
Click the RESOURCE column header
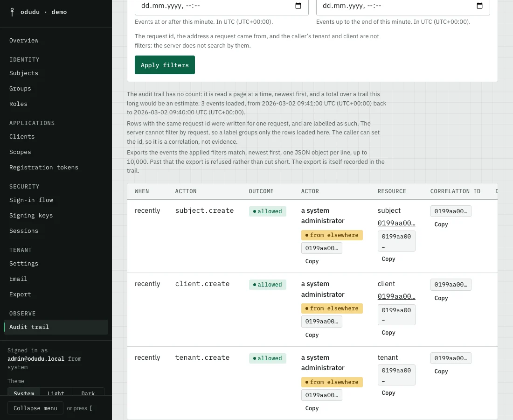[x=392, y=191]
